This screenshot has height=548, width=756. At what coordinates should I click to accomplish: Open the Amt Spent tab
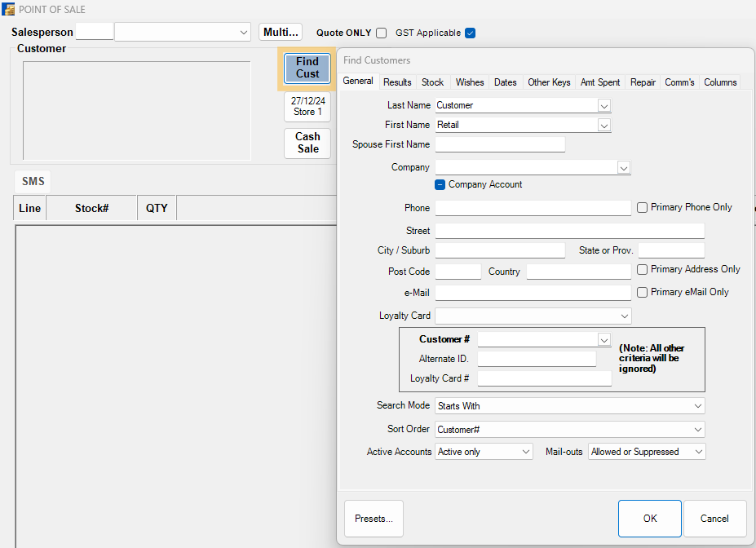click(x=600, y=82)
